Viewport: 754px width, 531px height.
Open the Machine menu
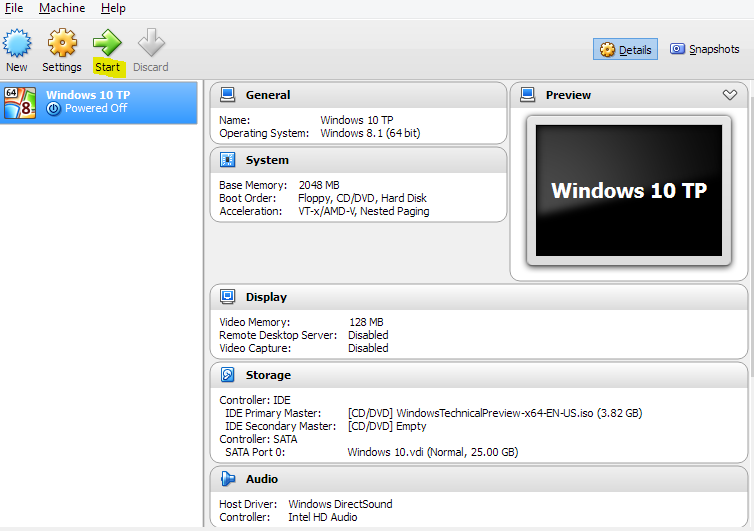pyautogui.click(x=62, y=8)
